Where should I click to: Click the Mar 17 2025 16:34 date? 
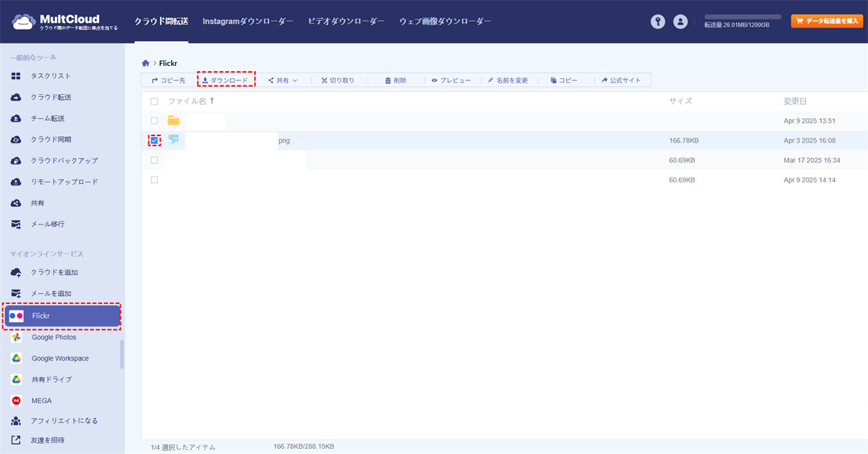tap(812, 160)
